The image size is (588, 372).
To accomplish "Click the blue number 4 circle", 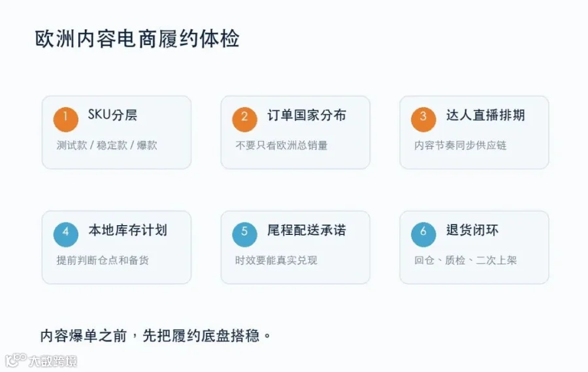I will pos(65,234).
